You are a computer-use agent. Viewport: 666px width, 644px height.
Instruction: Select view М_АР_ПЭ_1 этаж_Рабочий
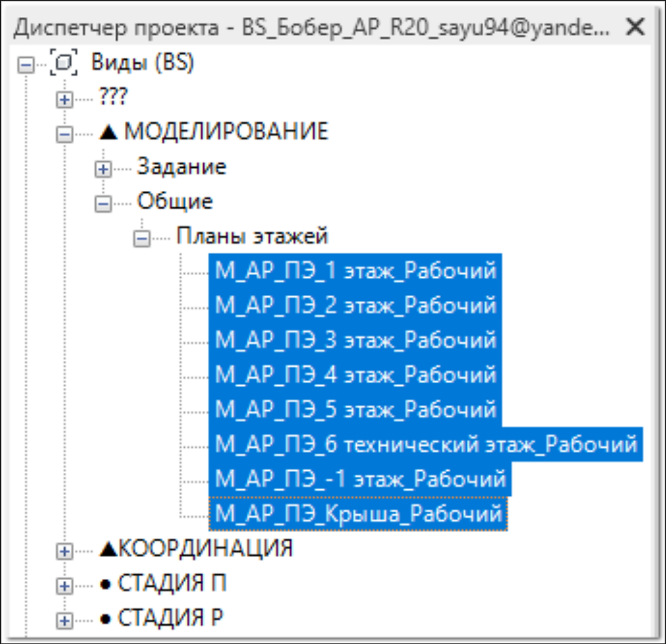pos(355,271)
